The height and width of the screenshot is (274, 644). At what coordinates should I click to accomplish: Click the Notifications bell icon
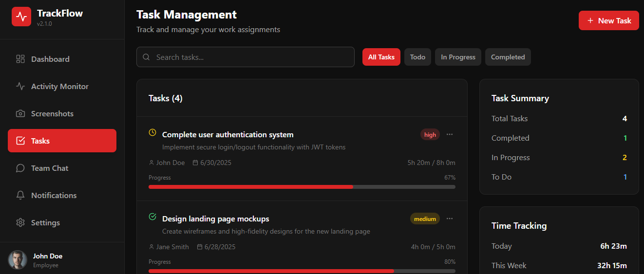click(x=20, y=195)
